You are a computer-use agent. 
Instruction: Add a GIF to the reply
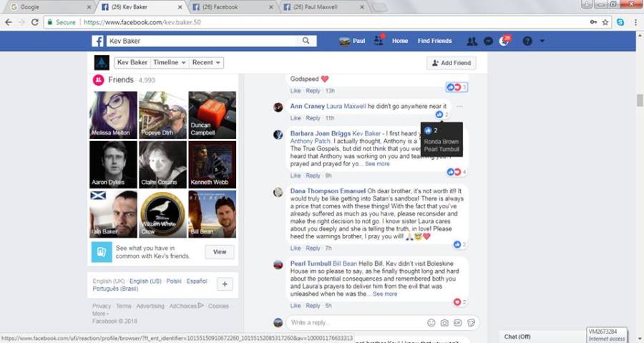point(458,322)
